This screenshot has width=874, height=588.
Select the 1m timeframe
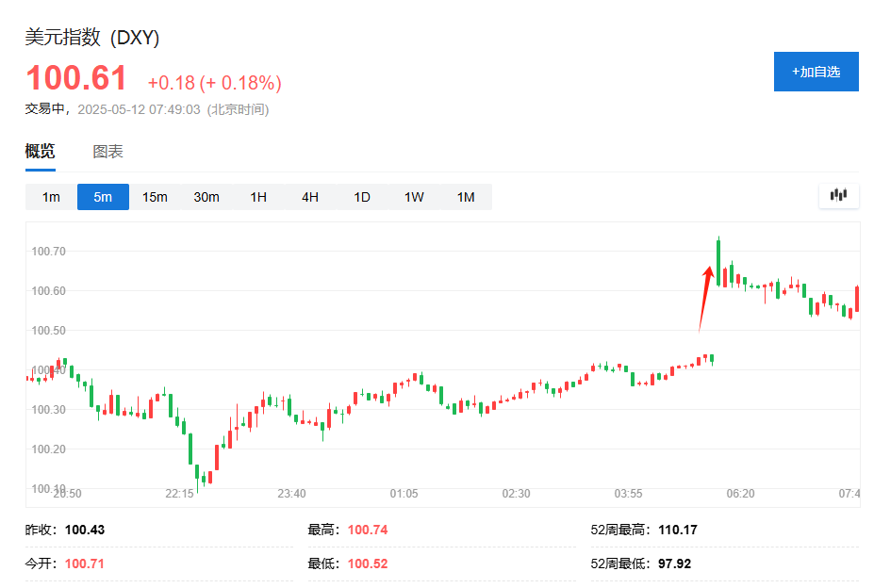(x=51, y=197)
